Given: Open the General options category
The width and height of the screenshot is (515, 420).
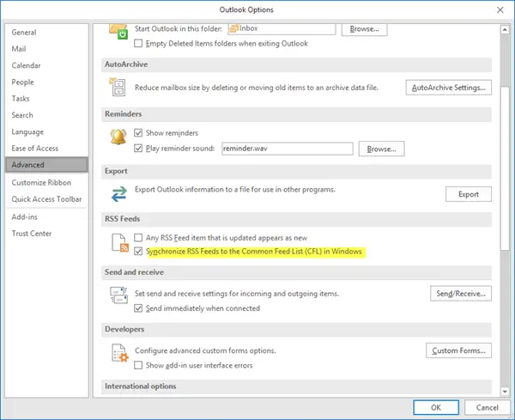Looking at the screenshot, I should tap(46, 32).
